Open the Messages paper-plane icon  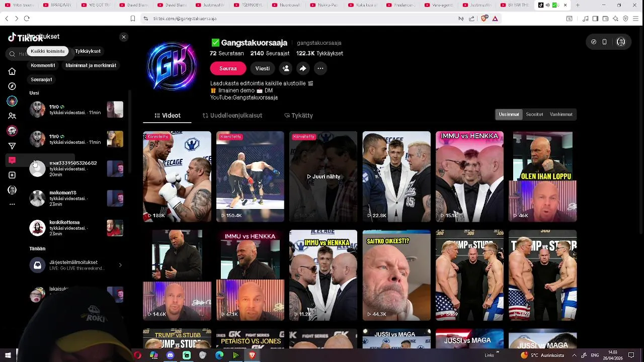coord(12,146)
